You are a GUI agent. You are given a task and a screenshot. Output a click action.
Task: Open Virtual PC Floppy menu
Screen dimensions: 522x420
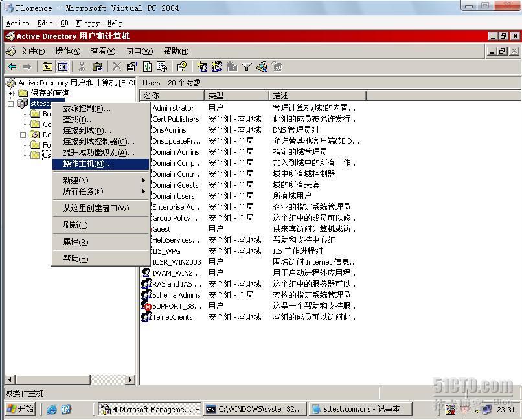(88, 23)
